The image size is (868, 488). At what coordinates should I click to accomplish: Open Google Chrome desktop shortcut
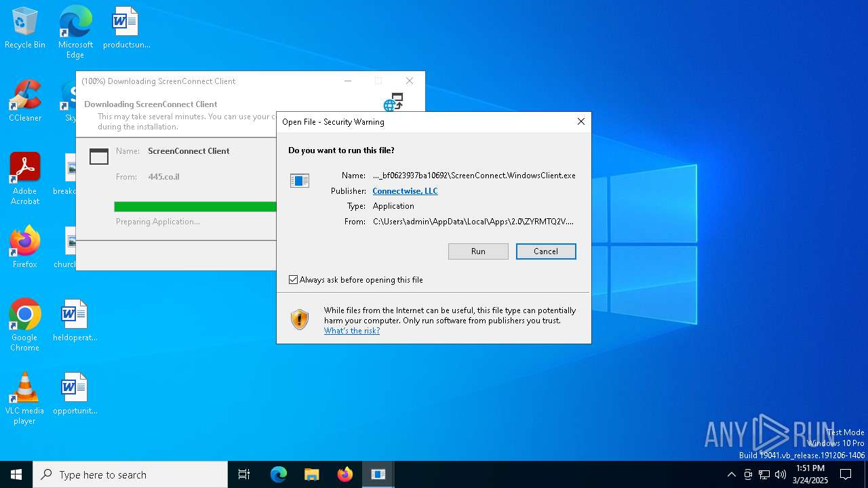(25, 325)
